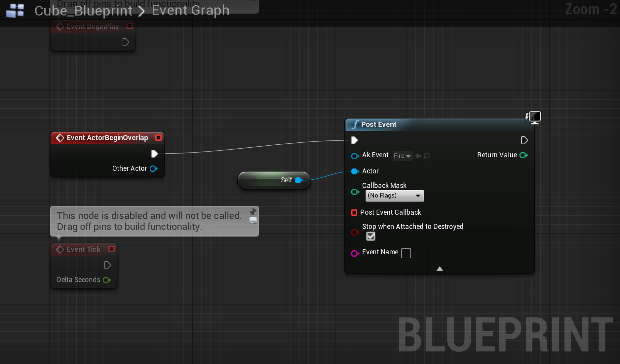The width and height of the screenshot is (620, 364).
Task: Open the Fire Ak Event dropdown
Action: click(402, 156)
